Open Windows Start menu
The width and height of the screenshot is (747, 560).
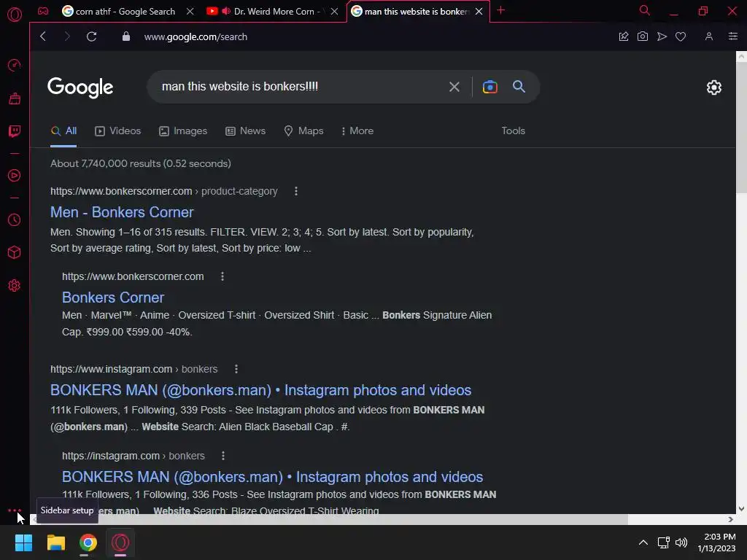click(23, 542)
